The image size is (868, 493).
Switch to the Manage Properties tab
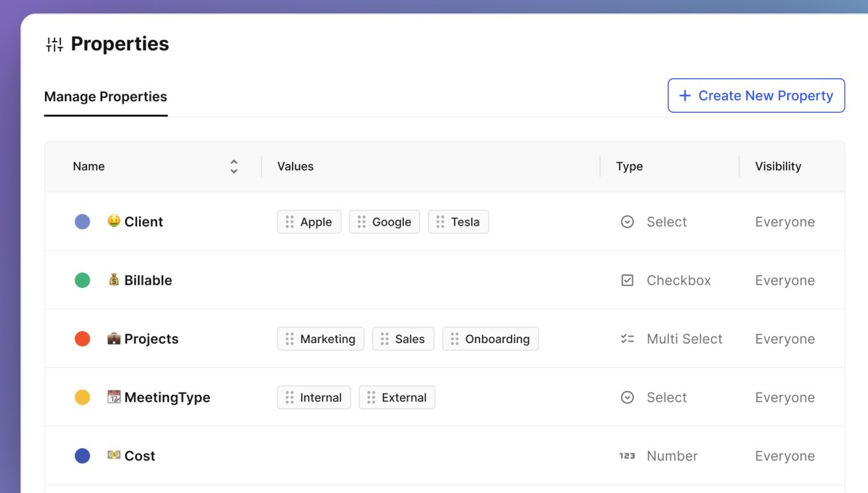[x=105, y=96]
